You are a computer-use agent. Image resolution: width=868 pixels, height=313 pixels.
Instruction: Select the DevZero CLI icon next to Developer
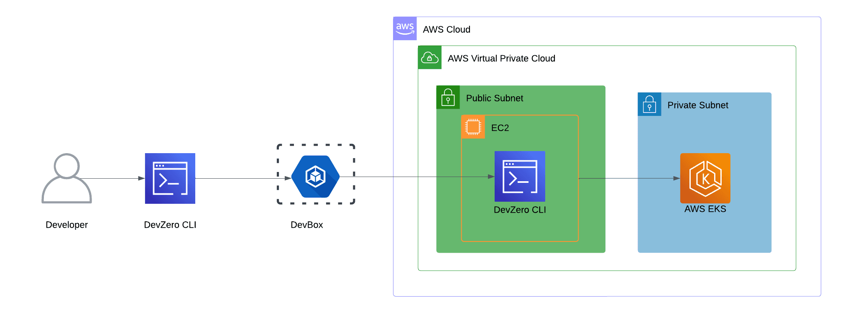tap(170, 178)
